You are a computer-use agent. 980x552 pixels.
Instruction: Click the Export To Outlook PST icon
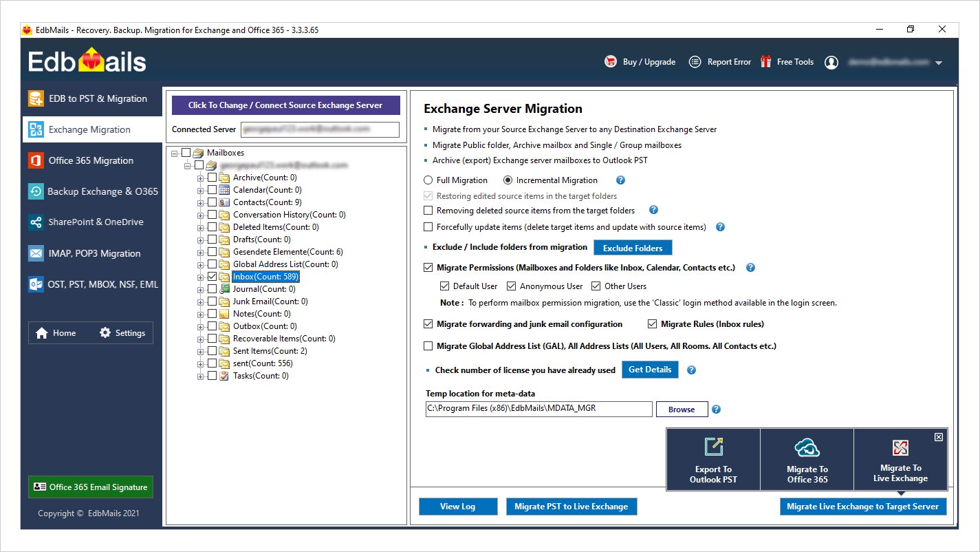pos(714,447)
